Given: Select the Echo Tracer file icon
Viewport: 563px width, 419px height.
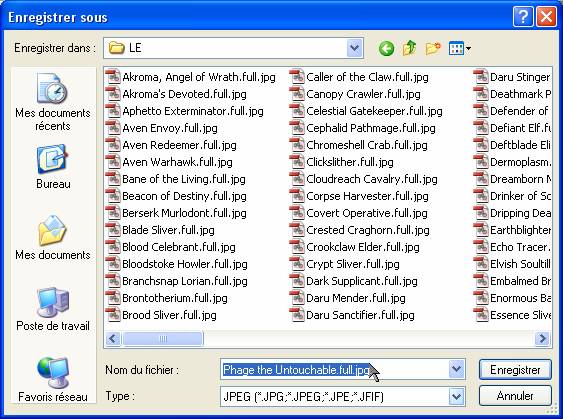Looking at the screenshot, I should 481,247.
